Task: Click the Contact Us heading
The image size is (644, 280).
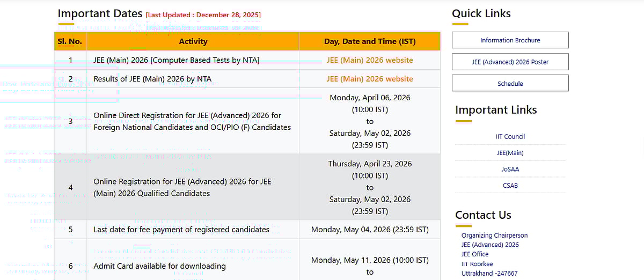Action: tap(483, 215)
